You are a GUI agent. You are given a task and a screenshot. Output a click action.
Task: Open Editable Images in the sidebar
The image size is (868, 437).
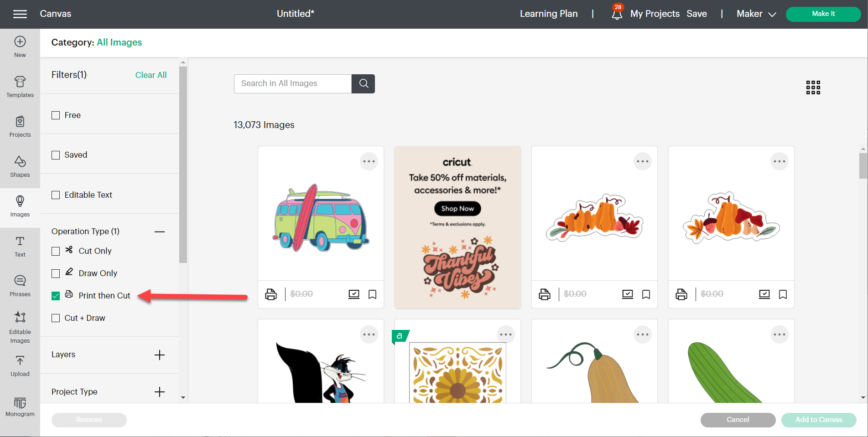pyautogui.click(x=20, y=328)
